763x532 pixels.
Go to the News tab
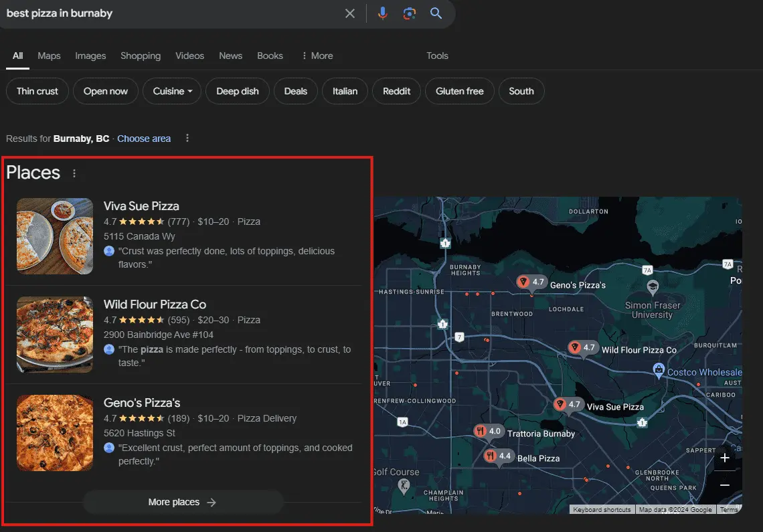point(231,56)
